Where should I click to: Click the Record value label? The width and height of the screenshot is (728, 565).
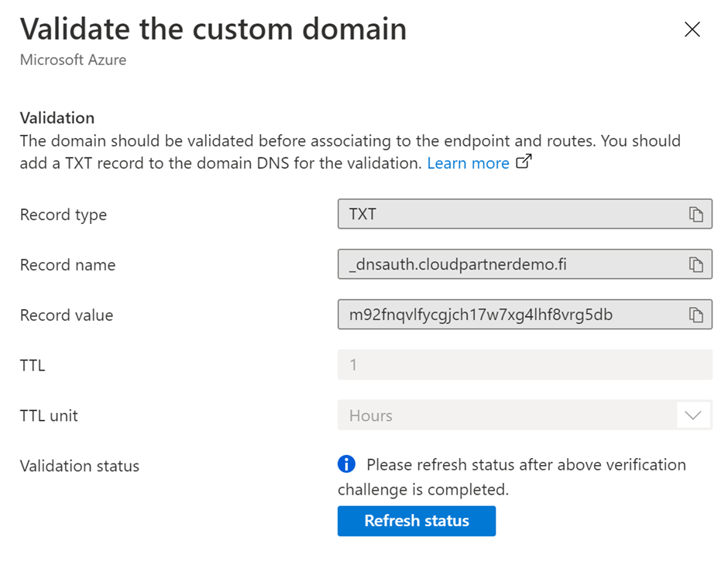67,315
